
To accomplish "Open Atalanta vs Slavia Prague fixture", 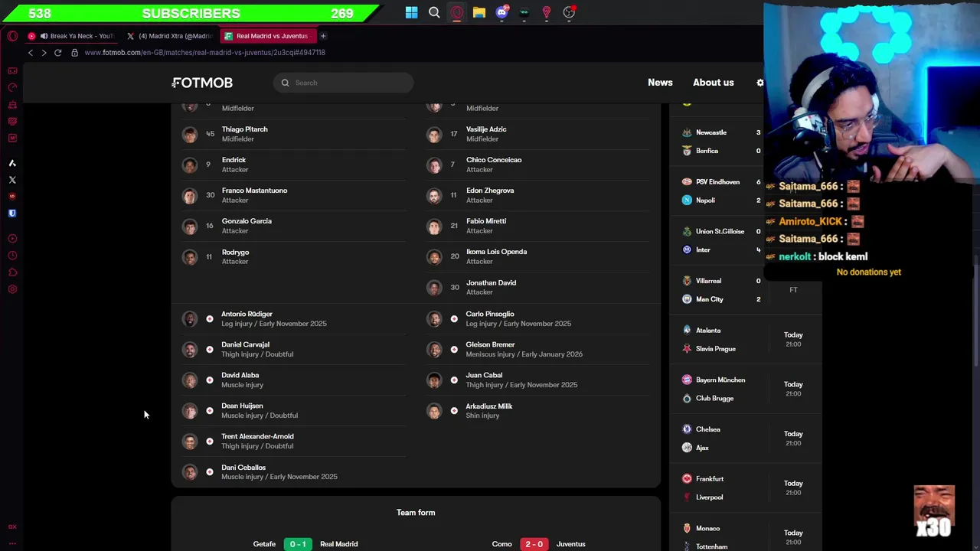I will (x=746, y=340).
